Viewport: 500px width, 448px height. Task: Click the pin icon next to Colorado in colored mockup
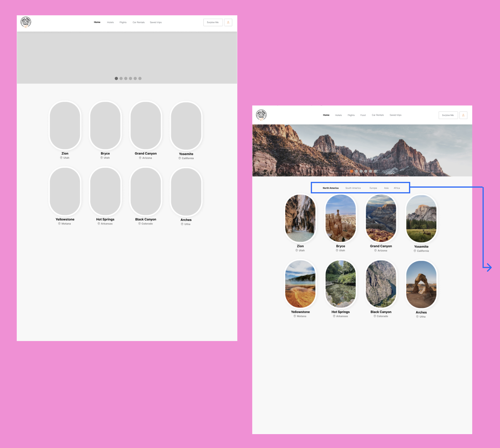coord(375,316)
